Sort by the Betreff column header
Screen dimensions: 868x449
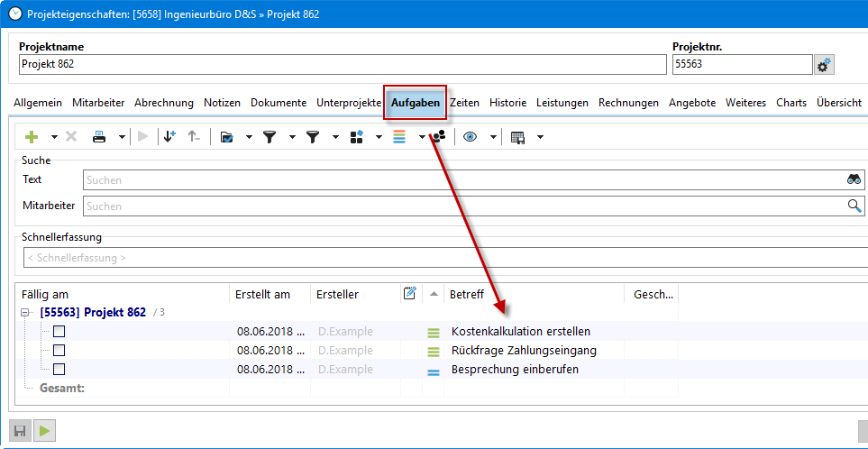pyautogui.click(x=532, y=294)
